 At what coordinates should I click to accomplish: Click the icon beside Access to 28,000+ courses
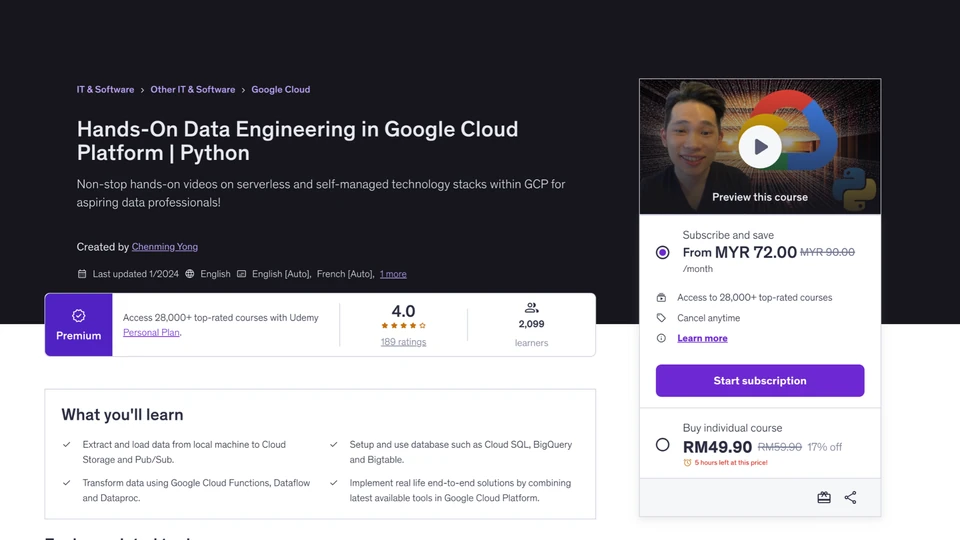(661, 298)
